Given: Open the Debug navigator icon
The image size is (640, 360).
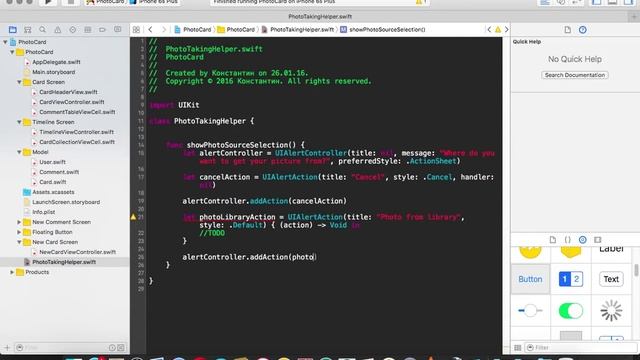Looking at the screenshot, I should [x=87, y=30].
